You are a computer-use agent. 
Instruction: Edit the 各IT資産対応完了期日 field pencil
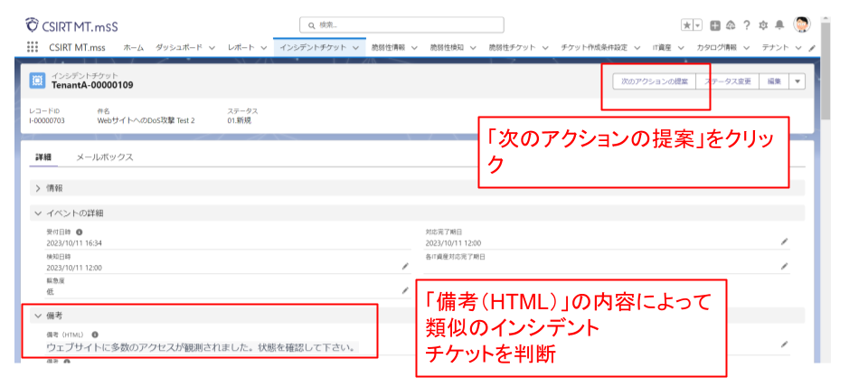pyautogui.click(x=784, y=267)
